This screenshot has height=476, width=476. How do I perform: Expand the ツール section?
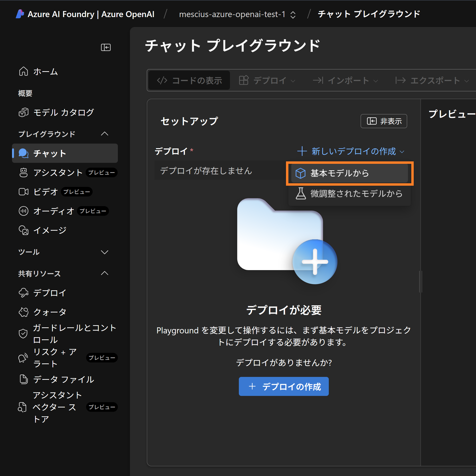105,252
